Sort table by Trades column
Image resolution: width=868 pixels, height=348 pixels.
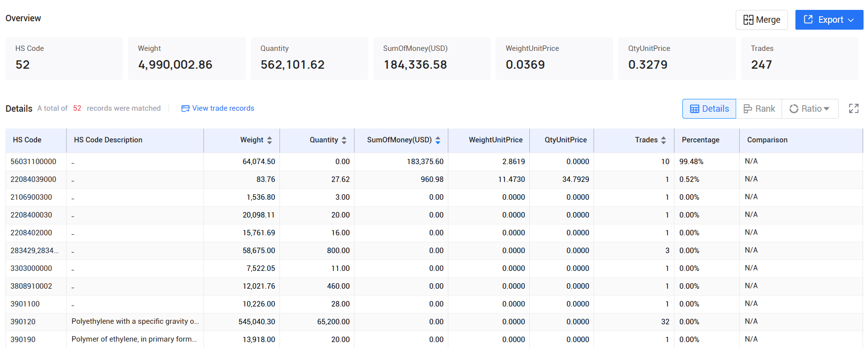[x=664, y=140]
